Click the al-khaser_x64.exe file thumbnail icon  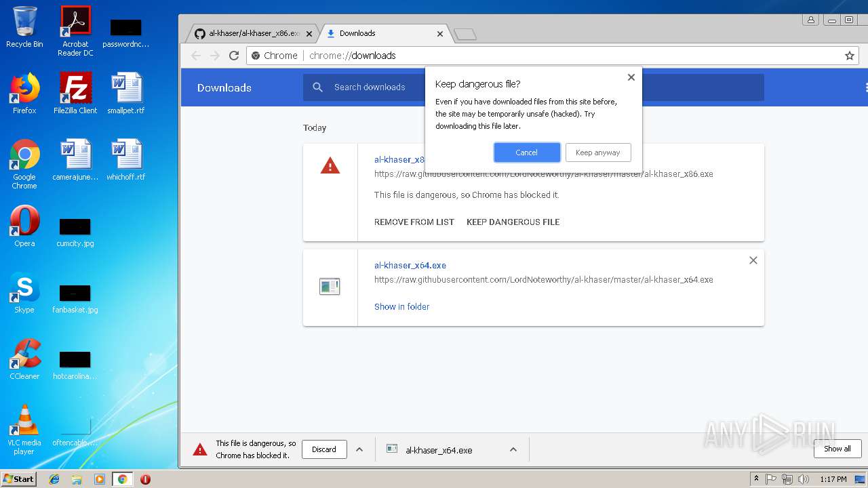[330, 287]
